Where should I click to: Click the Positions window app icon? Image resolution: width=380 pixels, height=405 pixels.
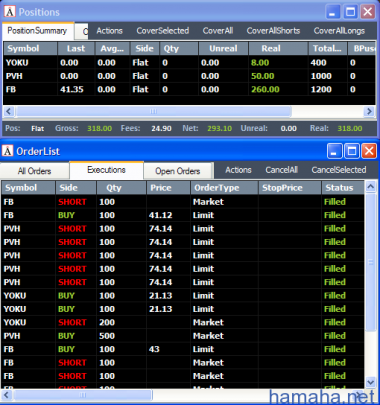[9, 12]
